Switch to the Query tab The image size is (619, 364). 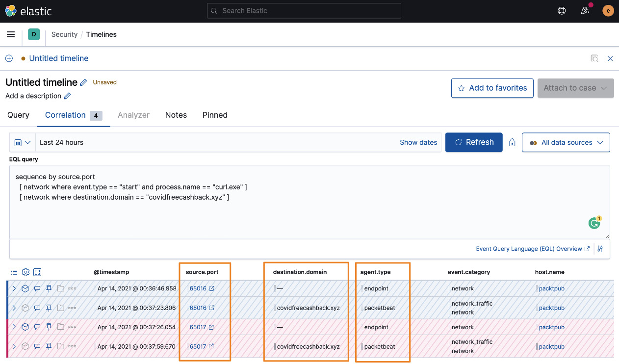click(18, 115)
